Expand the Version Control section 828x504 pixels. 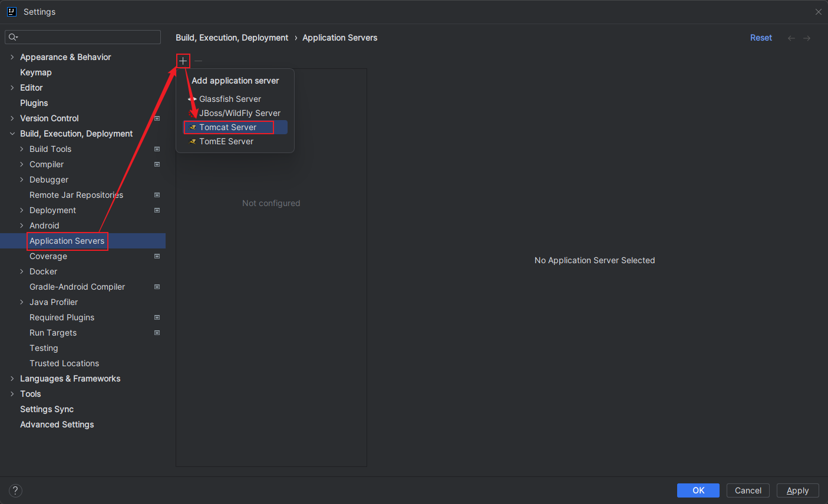12,118
